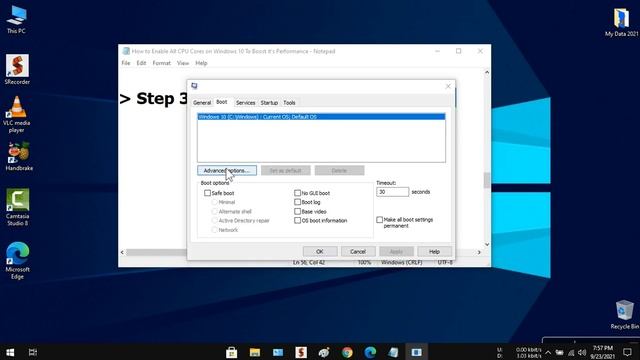Open SRecorder desktop shortcut
The height and width of the screenshot is (360, 640).
17,69
